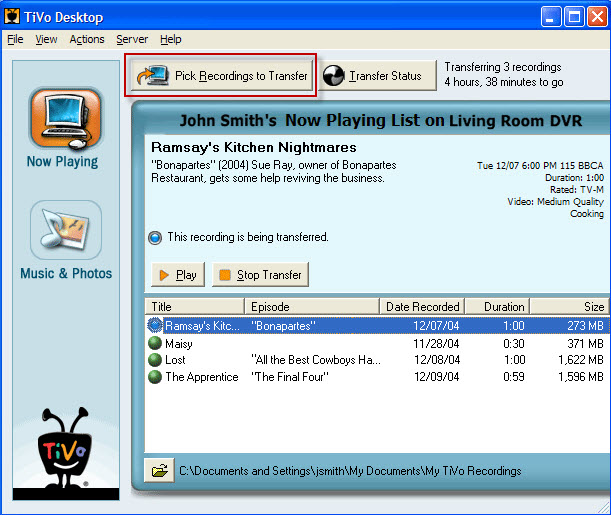Click the blue transfer status dot for Ramsay's row
Viewport: 611px width, 515px height.
(x=155, y=325)
